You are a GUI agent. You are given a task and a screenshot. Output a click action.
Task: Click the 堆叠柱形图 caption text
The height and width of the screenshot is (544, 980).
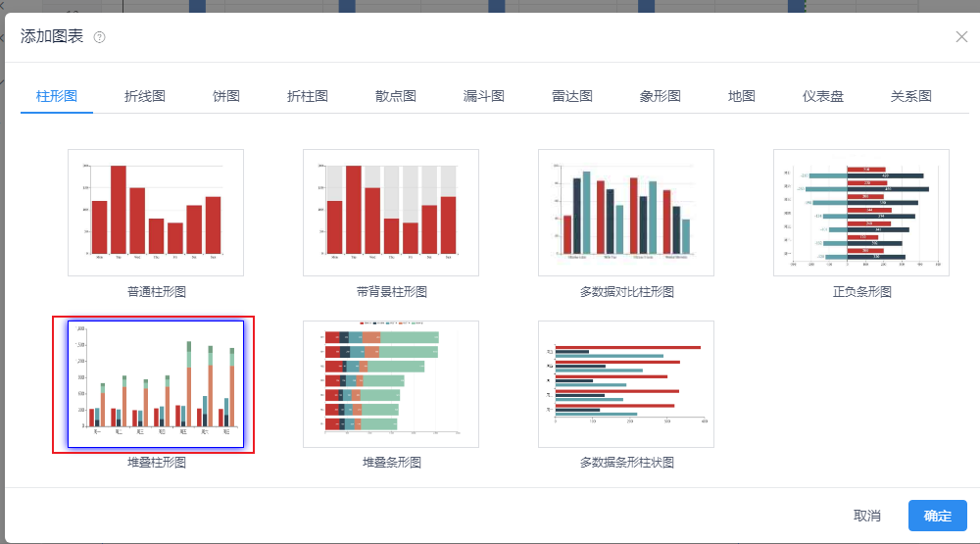(157, 462)
